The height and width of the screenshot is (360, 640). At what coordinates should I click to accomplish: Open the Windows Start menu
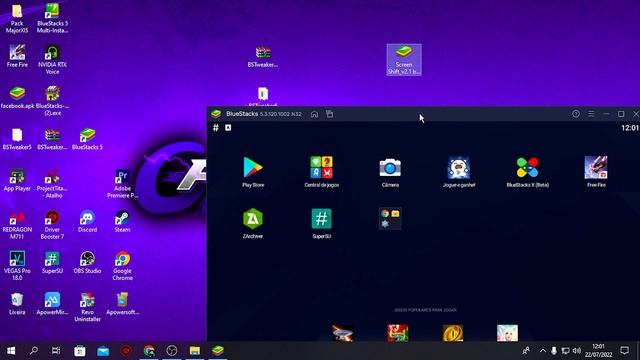point(11,351)
